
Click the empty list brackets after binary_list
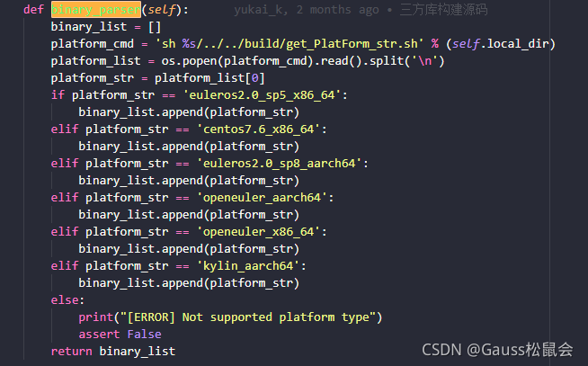click(155, 27)
